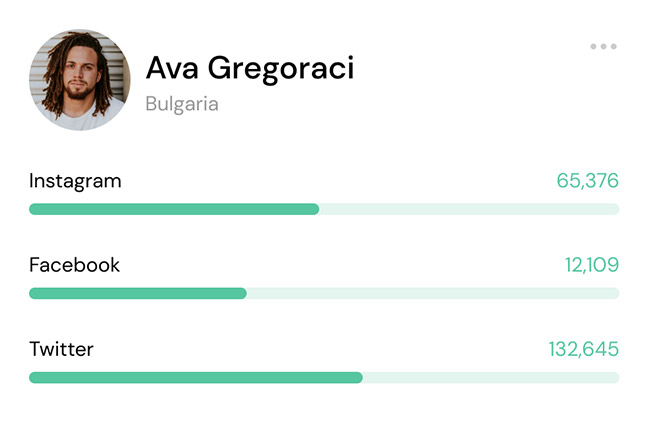The image size is (650, 424).
Task: Click the light unfilled part of Facebook bar
Action: click(432, 293)
